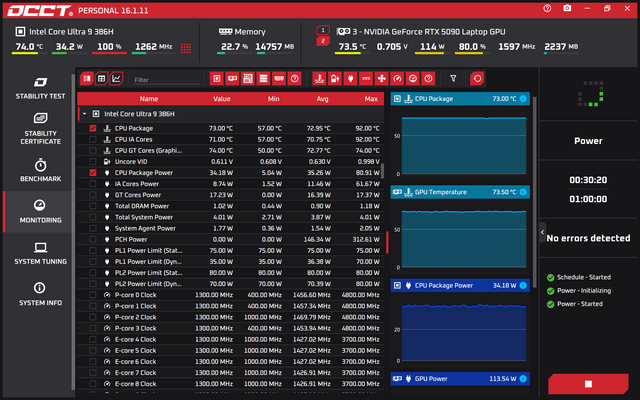Select GPU number 2 in header

coord(323,41)
